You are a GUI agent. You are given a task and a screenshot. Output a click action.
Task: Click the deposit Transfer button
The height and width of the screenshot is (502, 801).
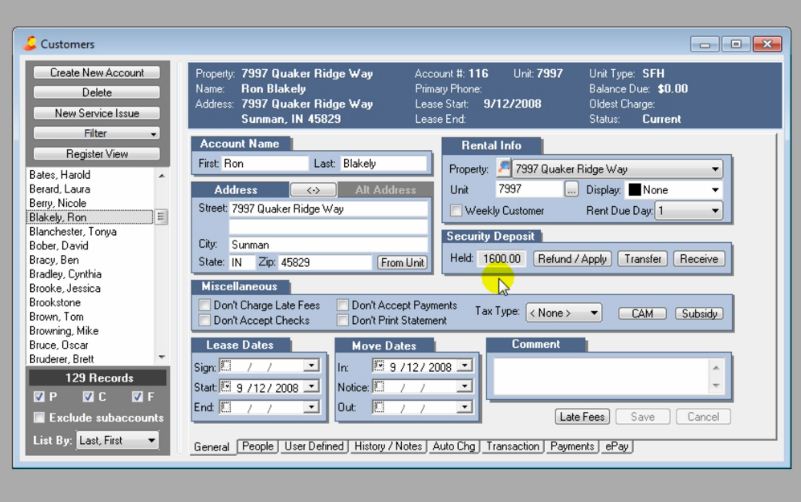(x=643, y=259)
